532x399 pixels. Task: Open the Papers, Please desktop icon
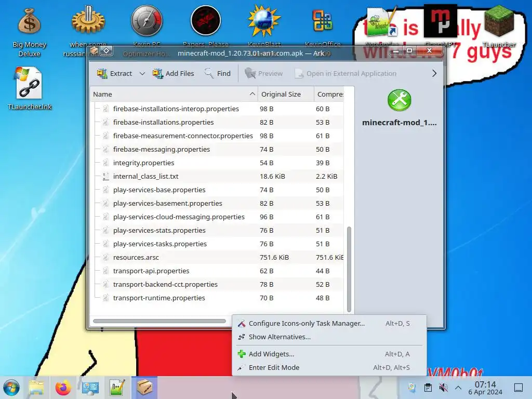point(206,21)
